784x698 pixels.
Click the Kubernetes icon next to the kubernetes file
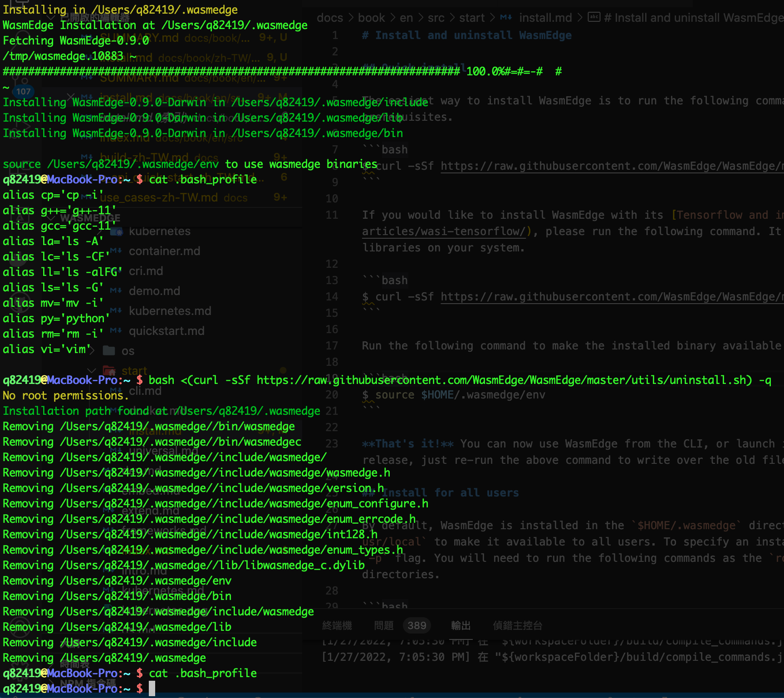(117, 231)
